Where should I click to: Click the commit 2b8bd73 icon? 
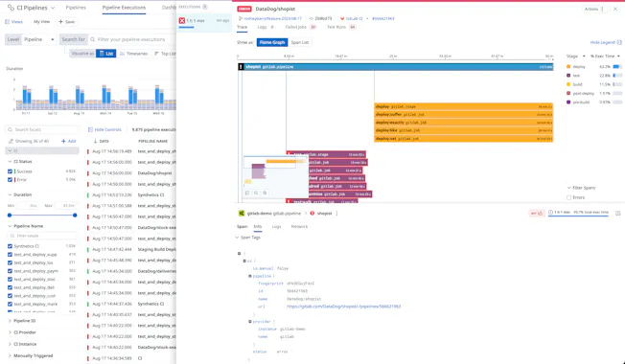[x=312, y=19]
